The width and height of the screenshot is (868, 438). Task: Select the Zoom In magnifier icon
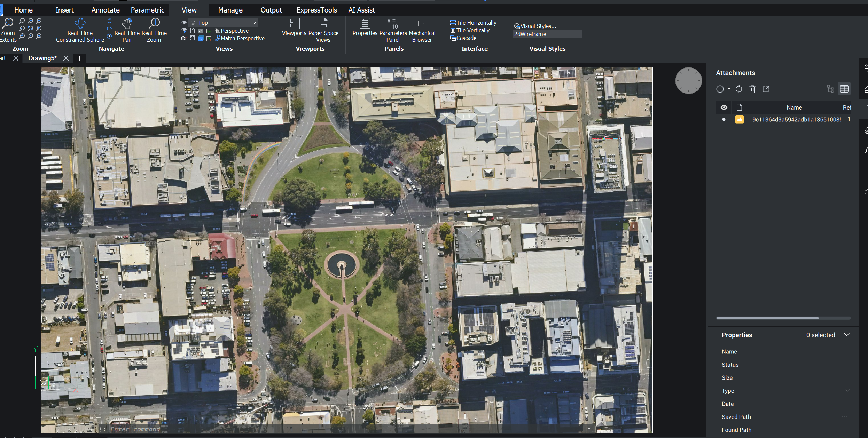click(x=31, y=21)
